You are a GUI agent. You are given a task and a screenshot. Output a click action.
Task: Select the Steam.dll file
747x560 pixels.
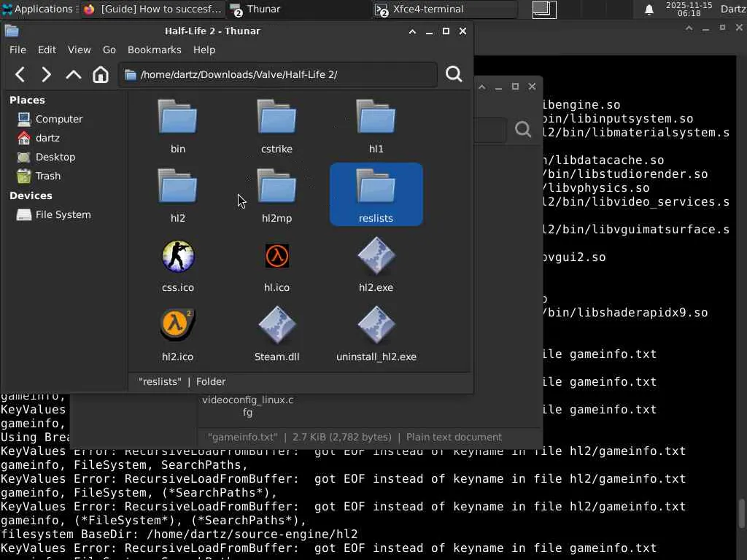(276, 335)
